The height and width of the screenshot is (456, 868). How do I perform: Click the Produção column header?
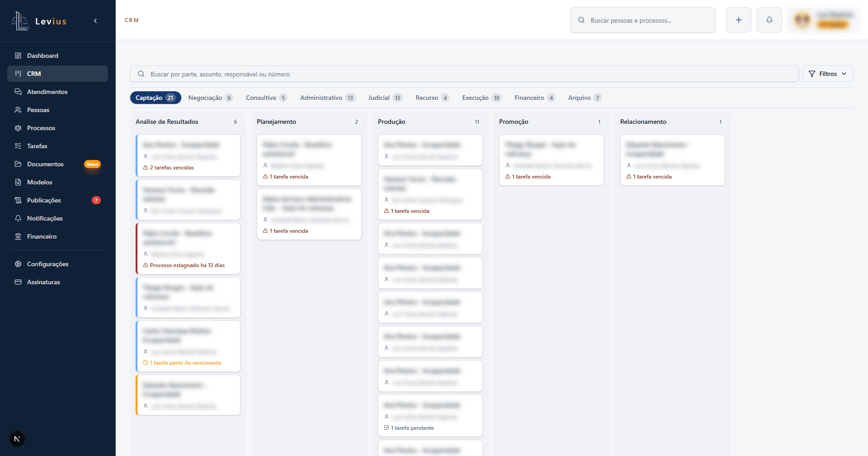click(392, 122)
